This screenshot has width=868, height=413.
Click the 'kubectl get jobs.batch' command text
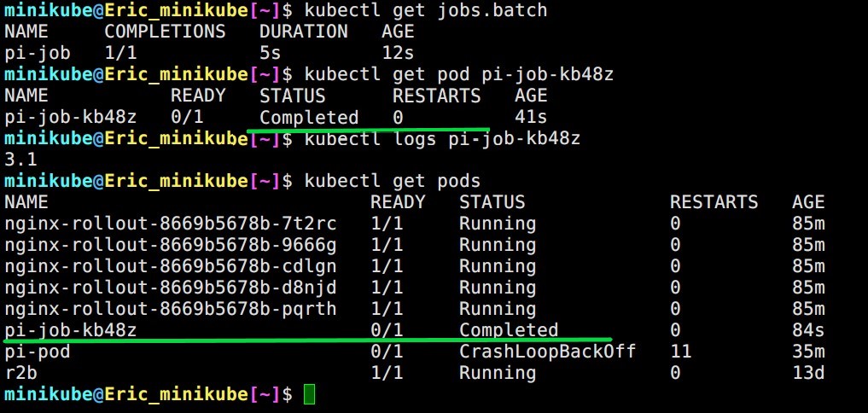pos(426,10)
